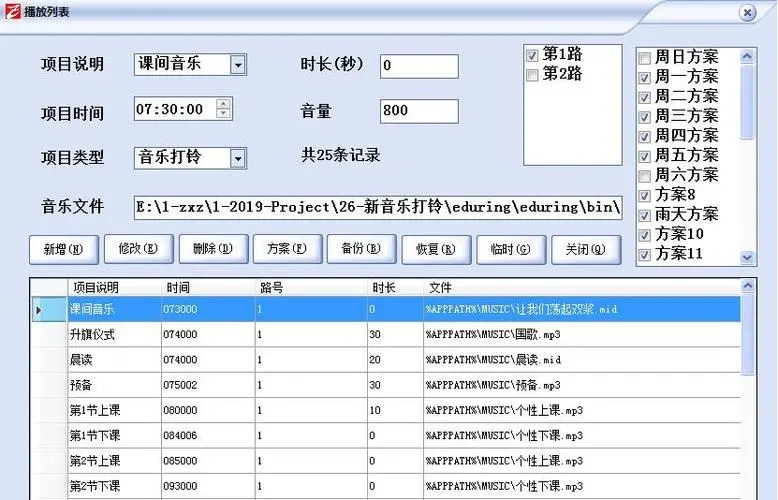
Task: Toggle the 第1路 channel checkbox
Action: (x=532, y=55)
